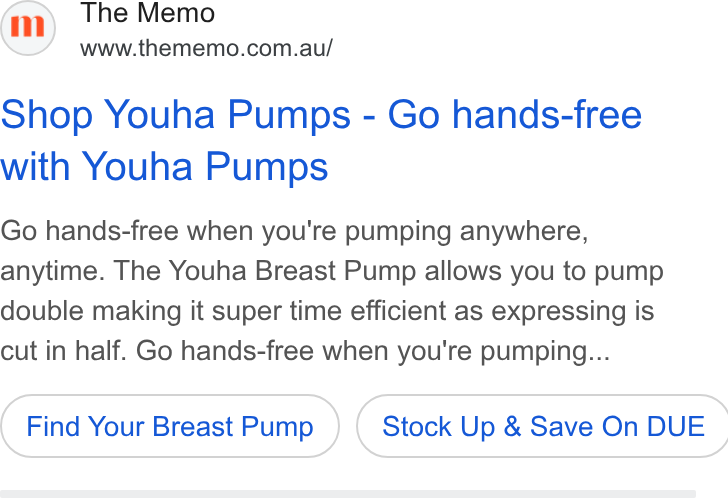Click 'Stock Up' in the second sitelink chip
The height and width of the screenshot is (498, 728).
(x=439, y=426)
